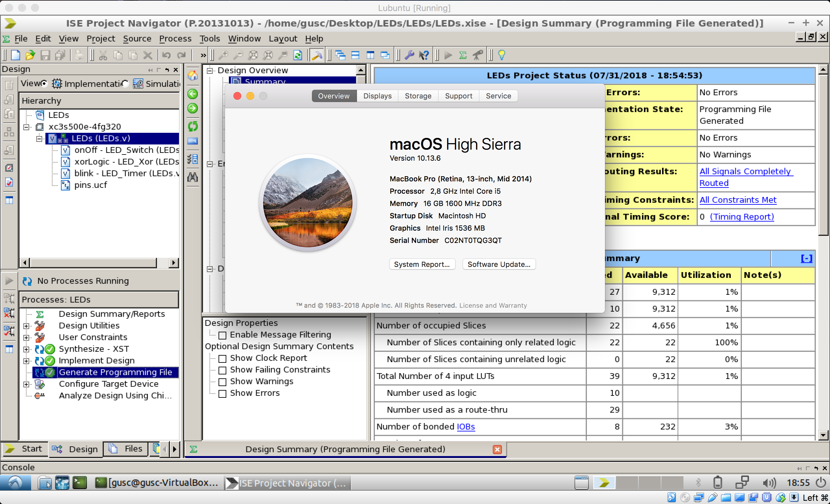Click the green Forward arrow icon
Screen dimensions: 830x504
pos(193,108)
